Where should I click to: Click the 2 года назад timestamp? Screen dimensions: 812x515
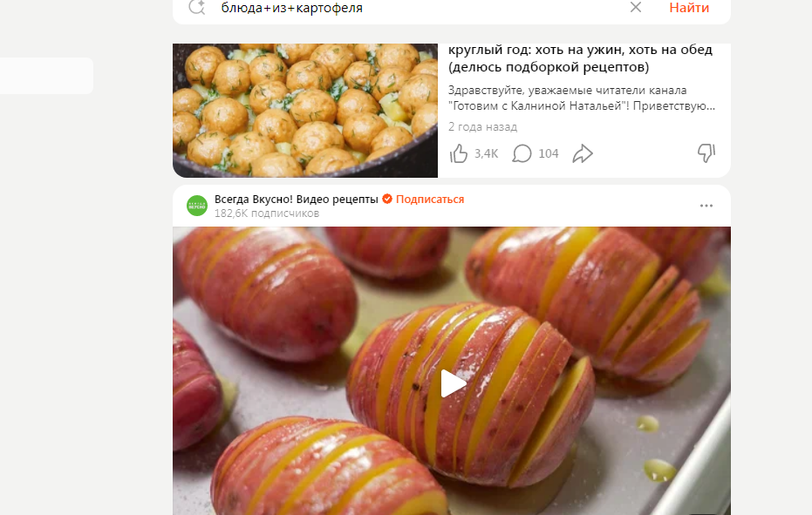pyautogui.click(x=482, y=127)
